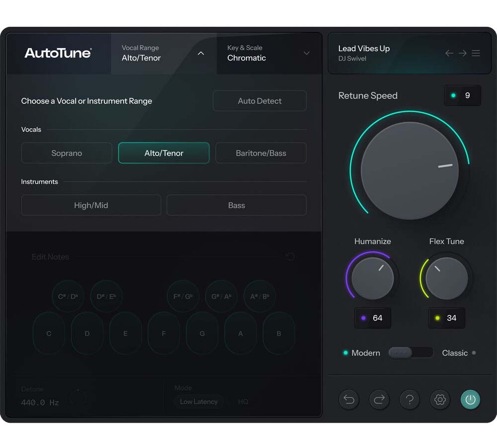Go to the previous preset arrow
This screenshot has height=448, width=497.
coord(449,53)
